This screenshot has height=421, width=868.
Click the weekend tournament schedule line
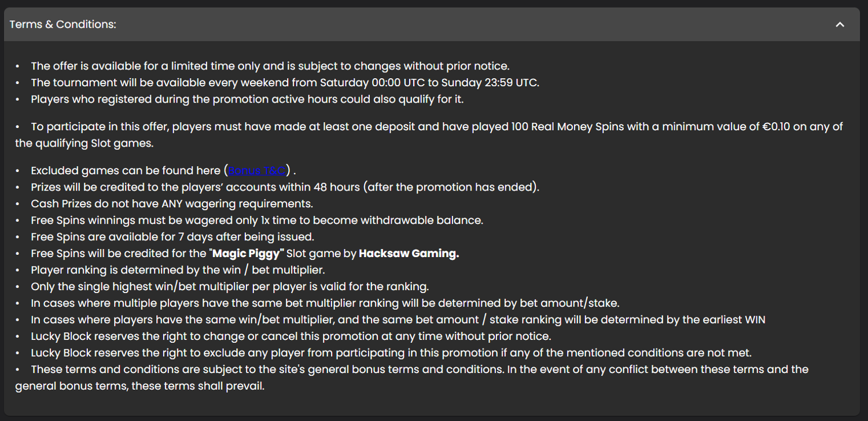(x=285, y=83)
